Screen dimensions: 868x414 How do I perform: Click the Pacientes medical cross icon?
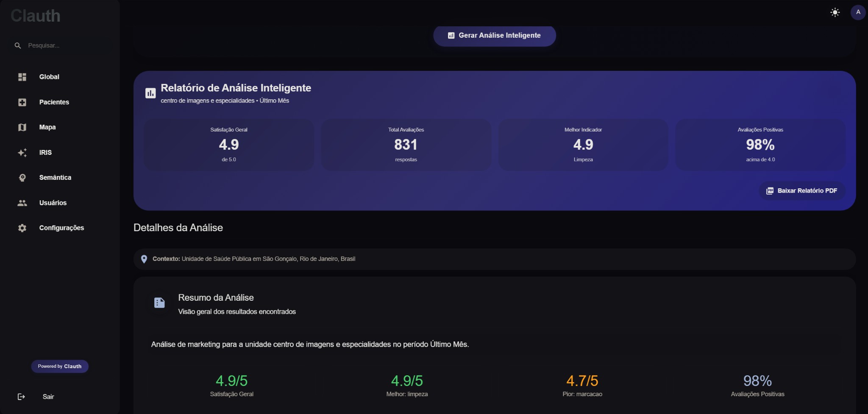point(22,102)
